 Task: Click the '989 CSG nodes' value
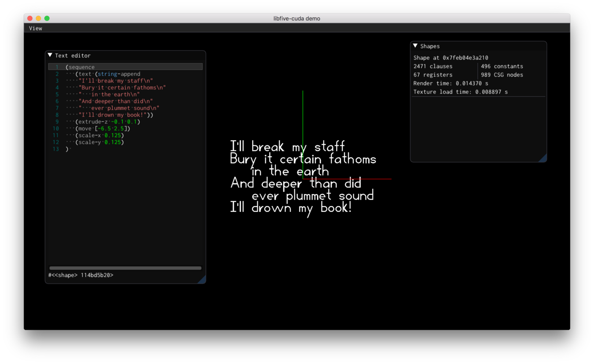(x=502, y=75)
